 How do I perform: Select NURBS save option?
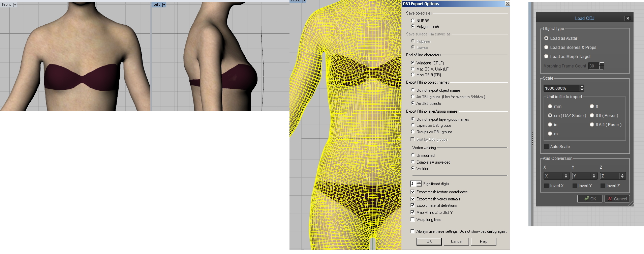(x=413, y=21)
